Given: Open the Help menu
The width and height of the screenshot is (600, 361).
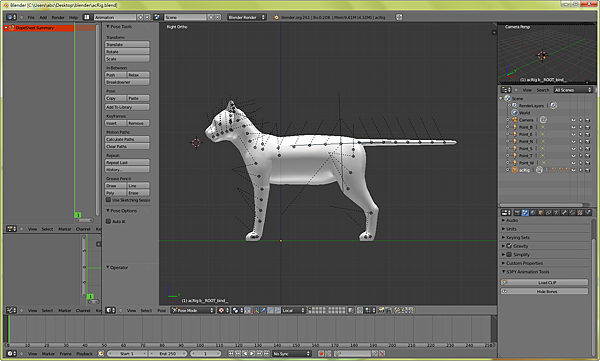Looking at the screenshot, I should click(73, 17).
